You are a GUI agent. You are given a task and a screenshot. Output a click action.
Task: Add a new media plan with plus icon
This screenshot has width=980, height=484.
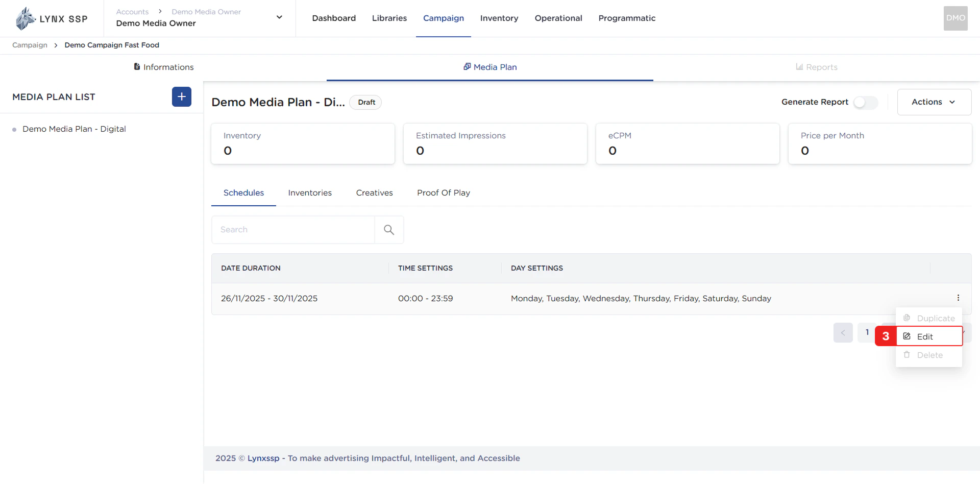pyautogui.click(x=181, y=97)
